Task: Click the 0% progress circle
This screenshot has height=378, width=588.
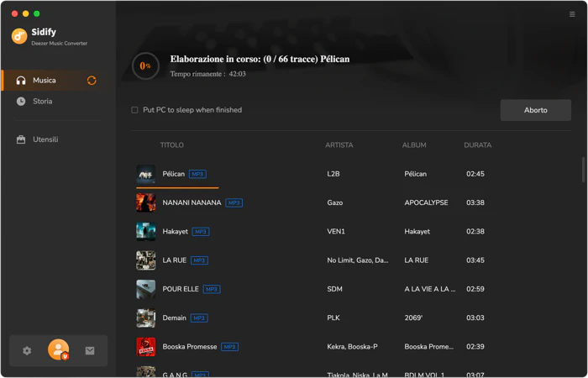Action: (x=145, y=66)
